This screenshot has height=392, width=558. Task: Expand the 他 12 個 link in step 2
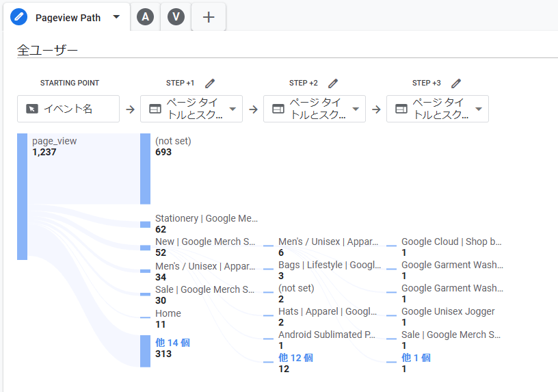click(295, 358)
